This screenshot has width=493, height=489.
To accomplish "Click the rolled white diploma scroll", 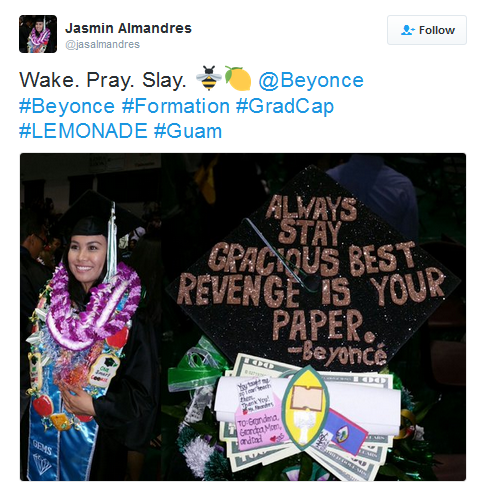I will 307,400.
